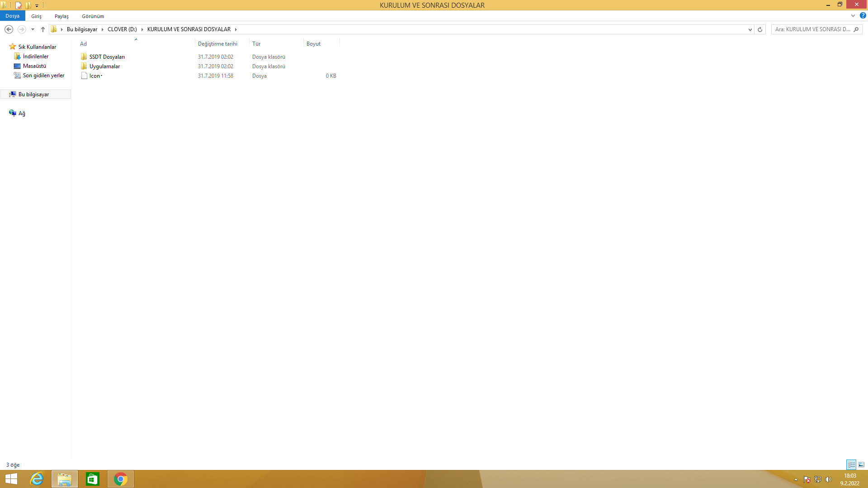Click the Up one level arrow
The image size is (868, 488).
(x=43, y=29)
